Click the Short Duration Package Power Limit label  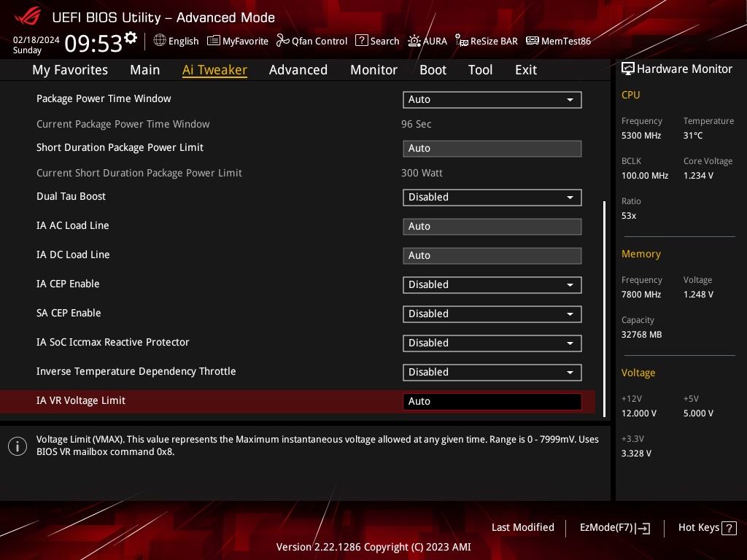click(120, 147)
